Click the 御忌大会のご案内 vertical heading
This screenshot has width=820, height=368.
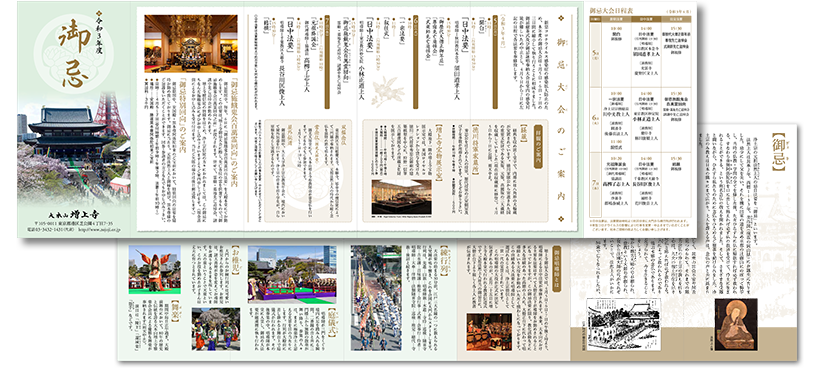[562, 118]
